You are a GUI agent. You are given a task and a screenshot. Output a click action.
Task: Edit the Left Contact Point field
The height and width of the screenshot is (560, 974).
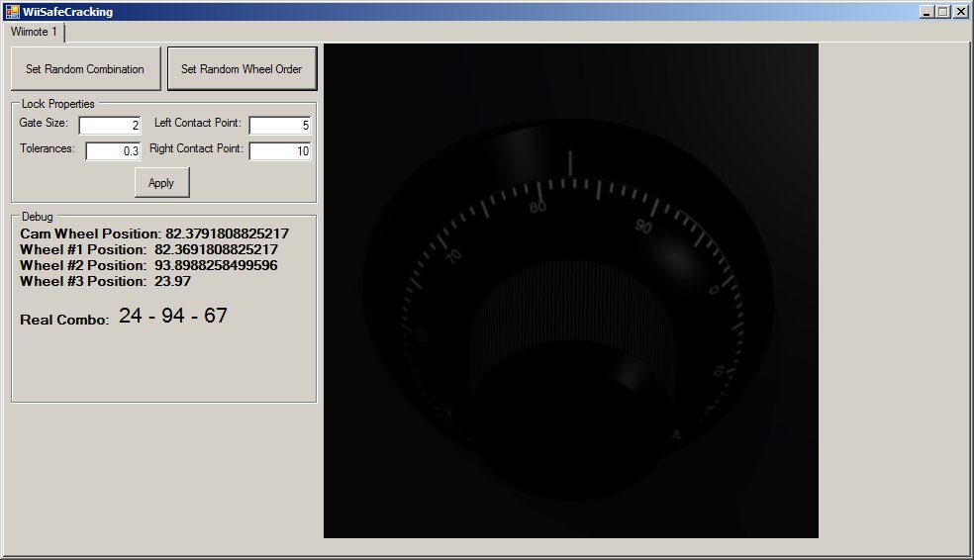279,126
